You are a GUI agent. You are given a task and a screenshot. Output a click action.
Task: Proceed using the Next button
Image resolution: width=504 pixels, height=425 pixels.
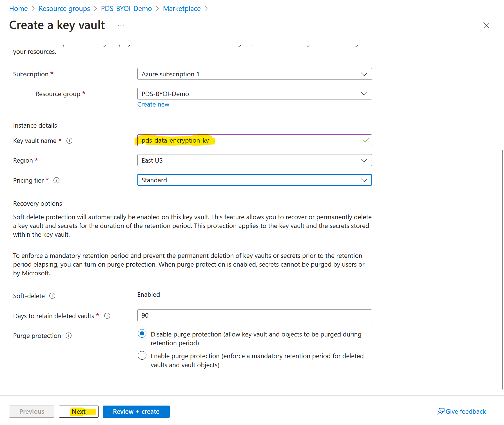[79, 411]
